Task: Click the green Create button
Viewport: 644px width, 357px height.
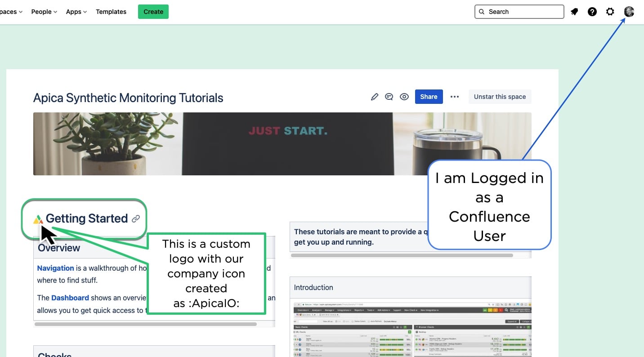Action: [x=153, y=12]
